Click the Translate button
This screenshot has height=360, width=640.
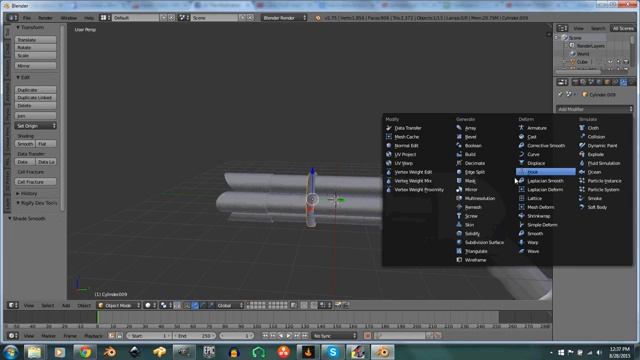coord(36,40)
